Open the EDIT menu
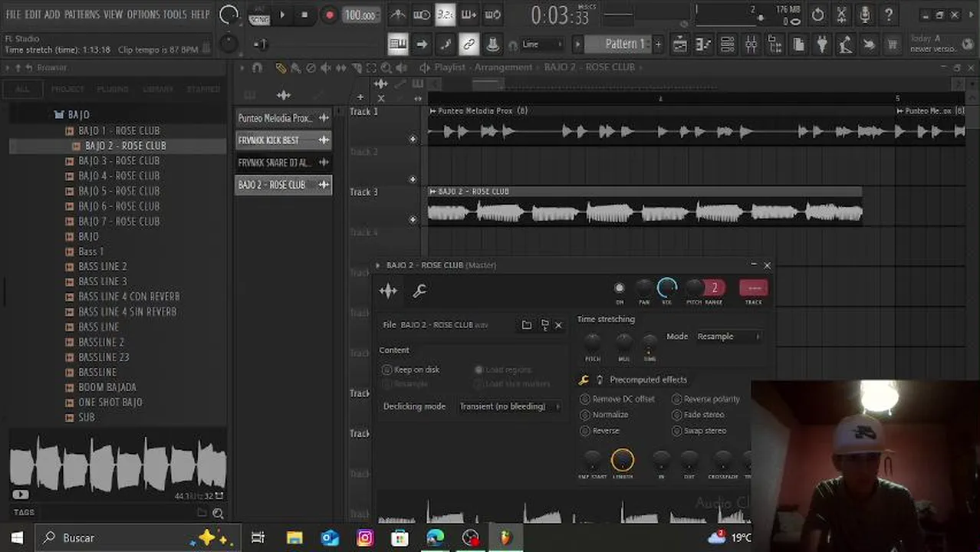The height and width of the screenshot is (552, 980). (x=33, y=15)
